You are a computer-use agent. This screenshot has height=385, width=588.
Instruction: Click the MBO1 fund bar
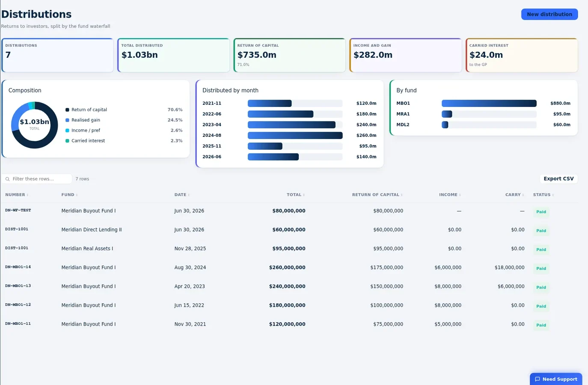[489, 104]
